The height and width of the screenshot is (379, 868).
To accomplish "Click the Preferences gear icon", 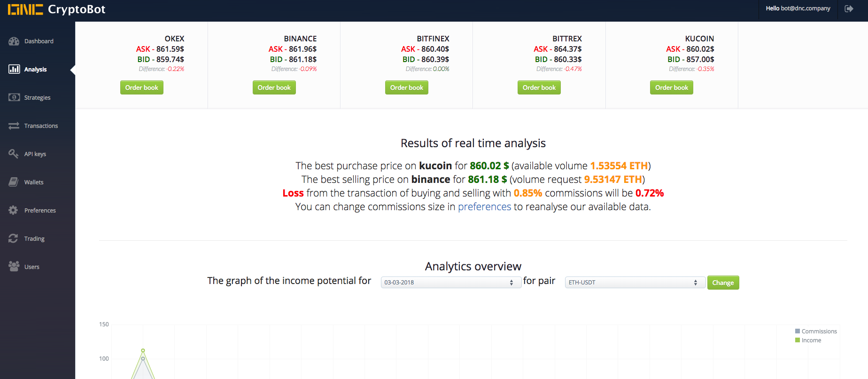I will [14, 210].
